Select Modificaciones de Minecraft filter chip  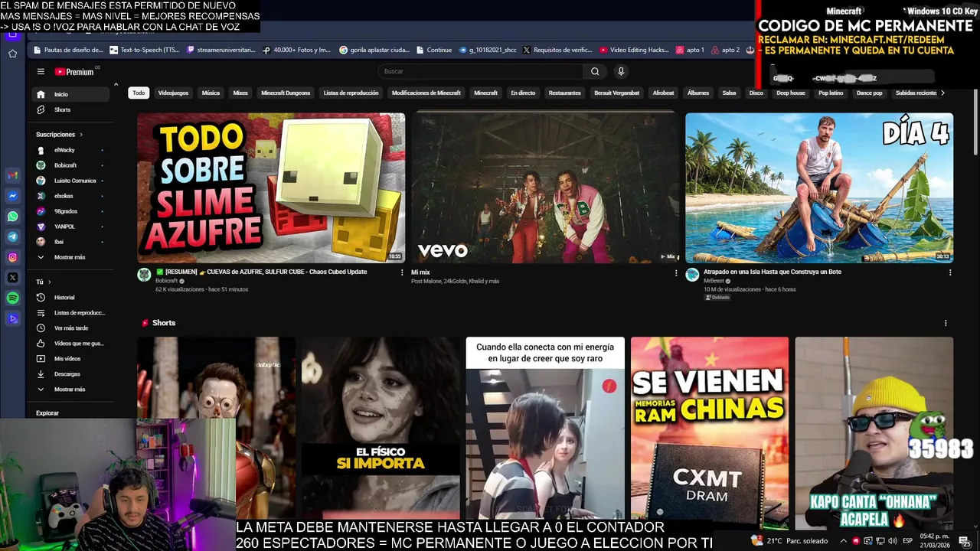426,93
